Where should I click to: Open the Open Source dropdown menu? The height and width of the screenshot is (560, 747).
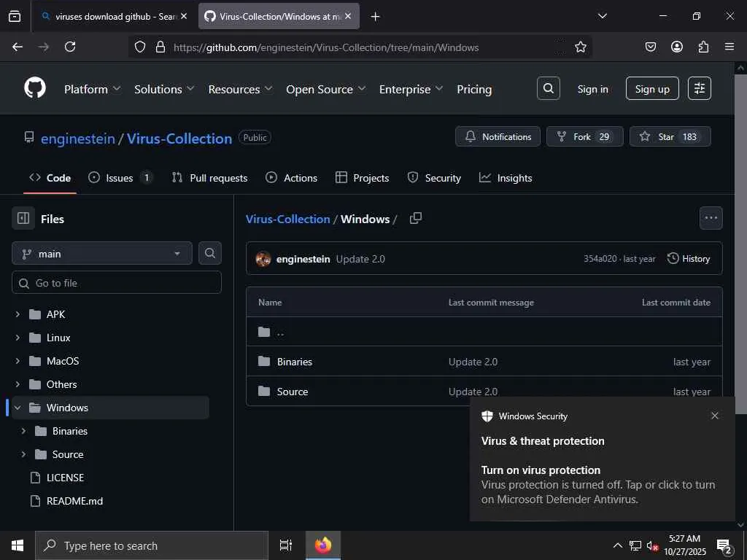coord(326,89)
